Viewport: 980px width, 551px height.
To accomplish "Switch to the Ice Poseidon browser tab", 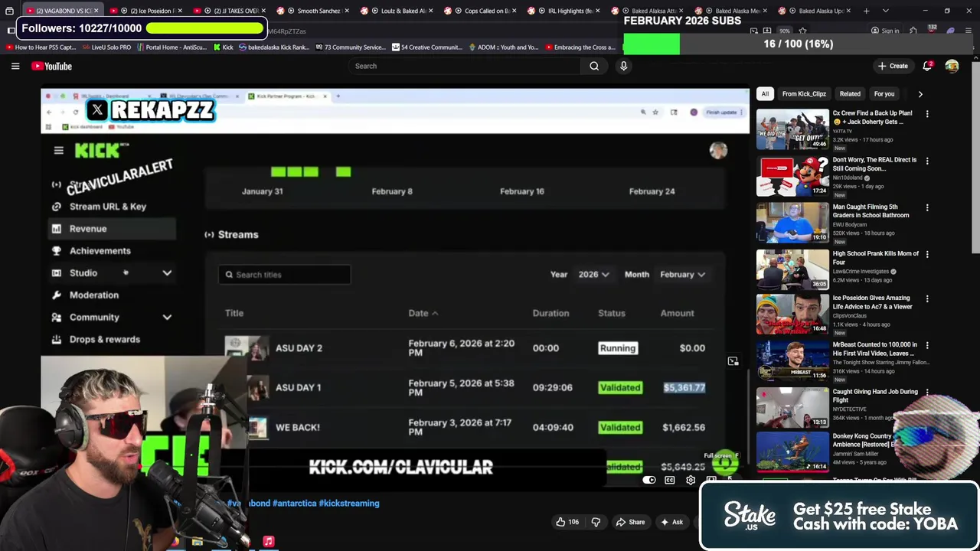I will point(148,11).
